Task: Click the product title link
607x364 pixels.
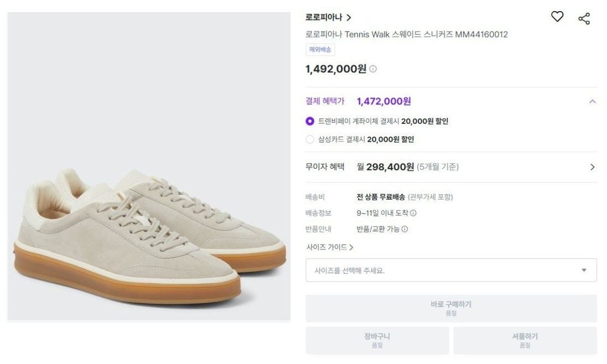Action: tap(407, 34)
